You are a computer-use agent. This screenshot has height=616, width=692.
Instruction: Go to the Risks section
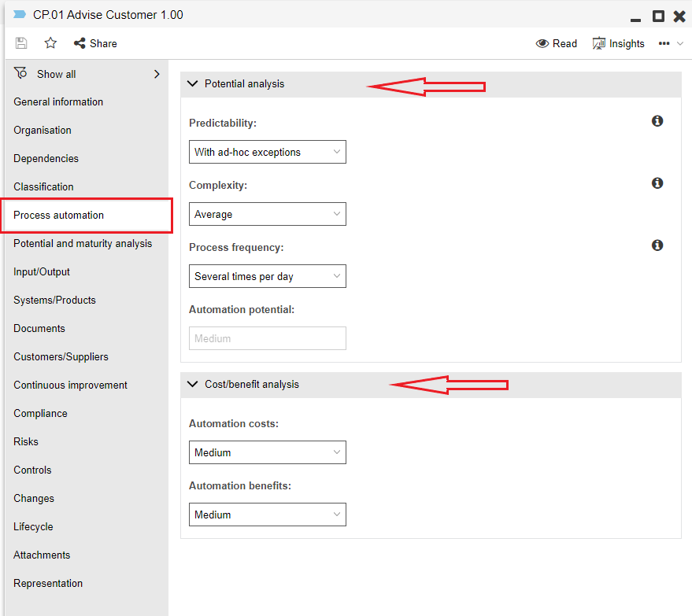coord(26,441)
